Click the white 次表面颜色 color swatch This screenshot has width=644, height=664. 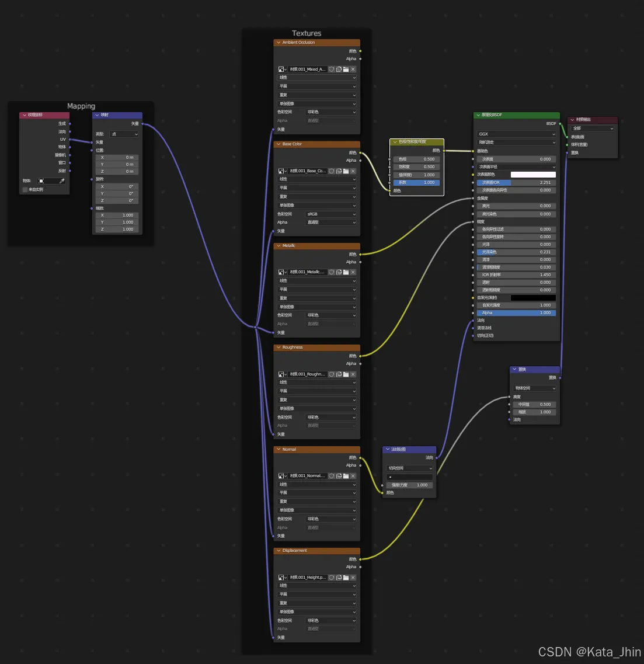point(533,175)
